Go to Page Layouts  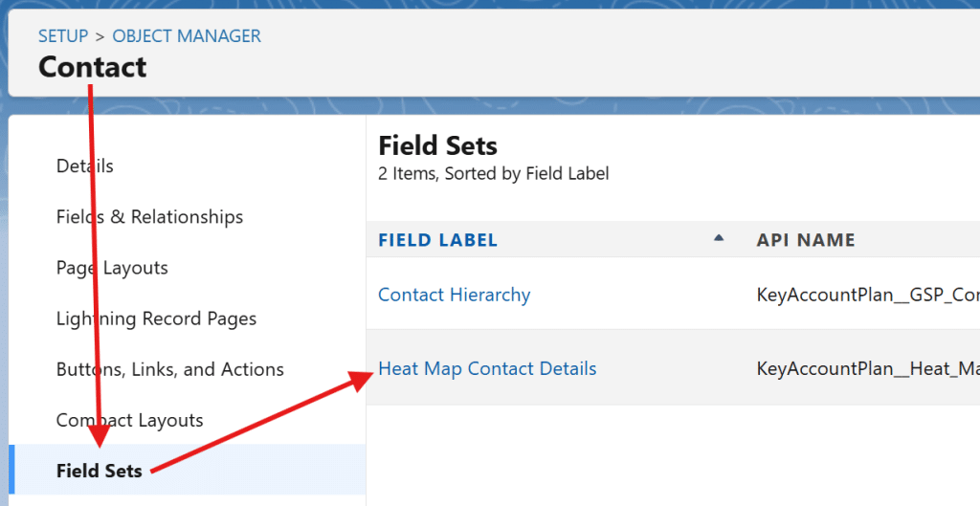point(112,268)
